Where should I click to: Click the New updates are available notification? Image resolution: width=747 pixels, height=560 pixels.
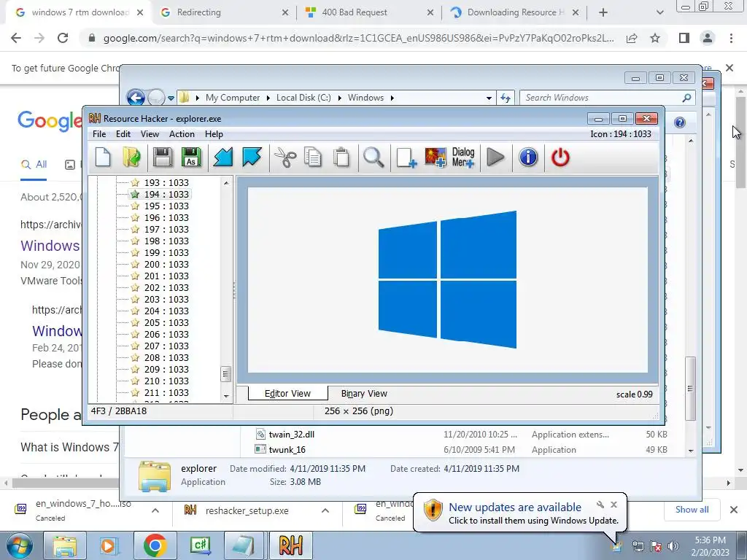point(519,513)
